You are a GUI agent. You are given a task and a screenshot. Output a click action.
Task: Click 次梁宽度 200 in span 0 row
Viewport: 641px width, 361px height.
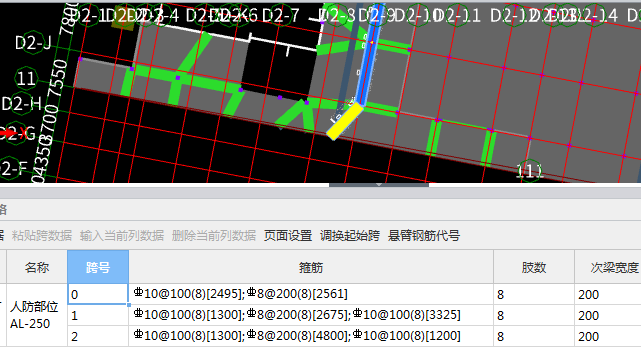point(608,294)
